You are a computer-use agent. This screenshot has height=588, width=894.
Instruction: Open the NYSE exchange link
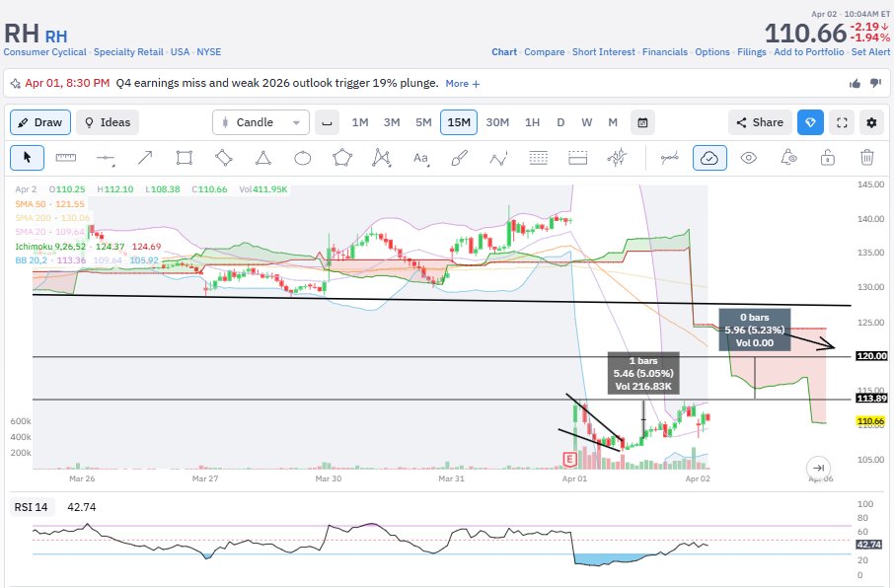(208, 52)
